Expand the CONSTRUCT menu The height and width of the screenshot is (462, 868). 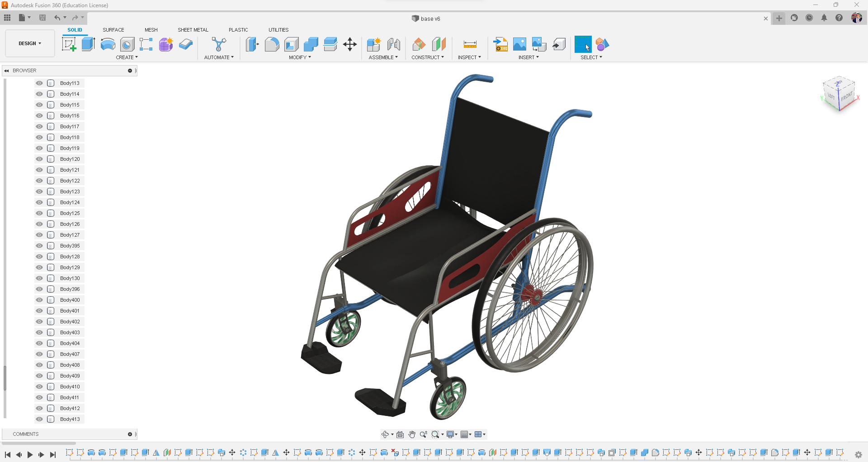point(428,57)
